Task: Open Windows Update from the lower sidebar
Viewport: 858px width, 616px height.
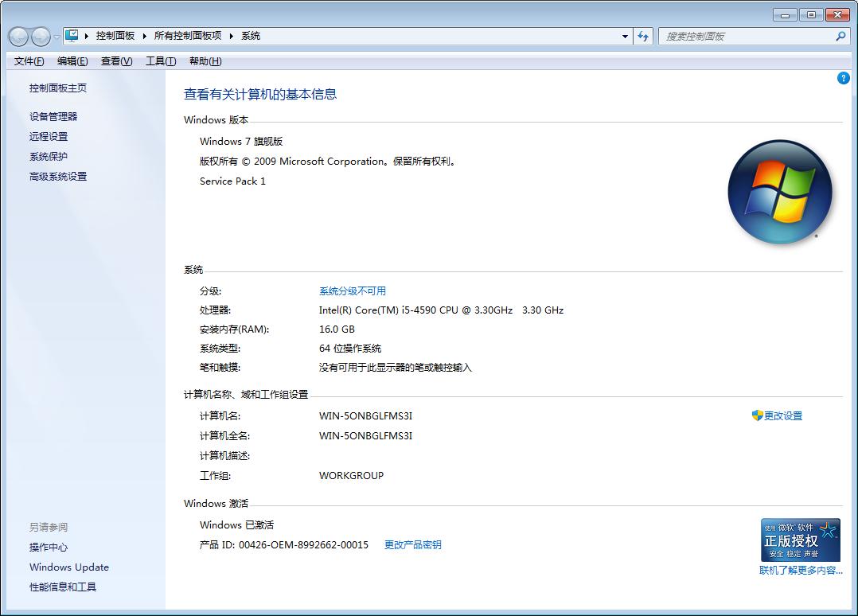Action: tap(68, 567)
